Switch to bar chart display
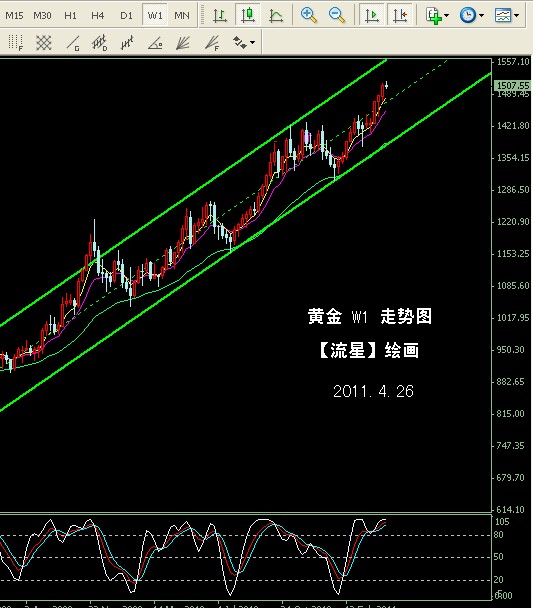The width and height of the screenshot is (533, 608). click(220, 16)
